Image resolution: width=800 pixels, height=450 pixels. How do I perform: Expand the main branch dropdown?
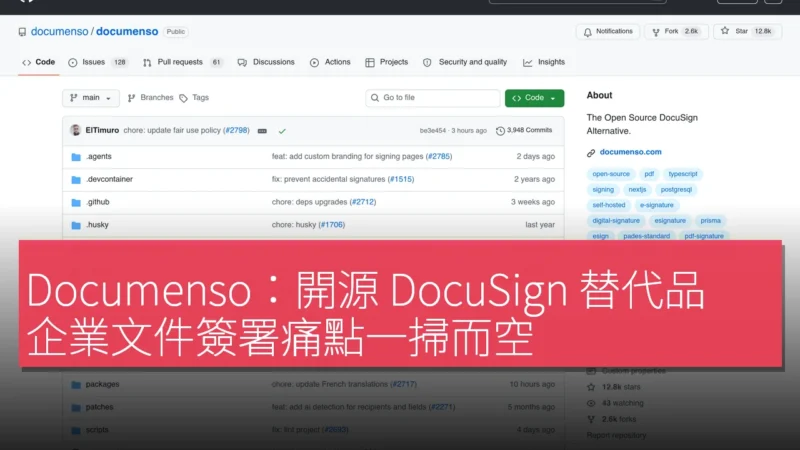tap(91, 98)
